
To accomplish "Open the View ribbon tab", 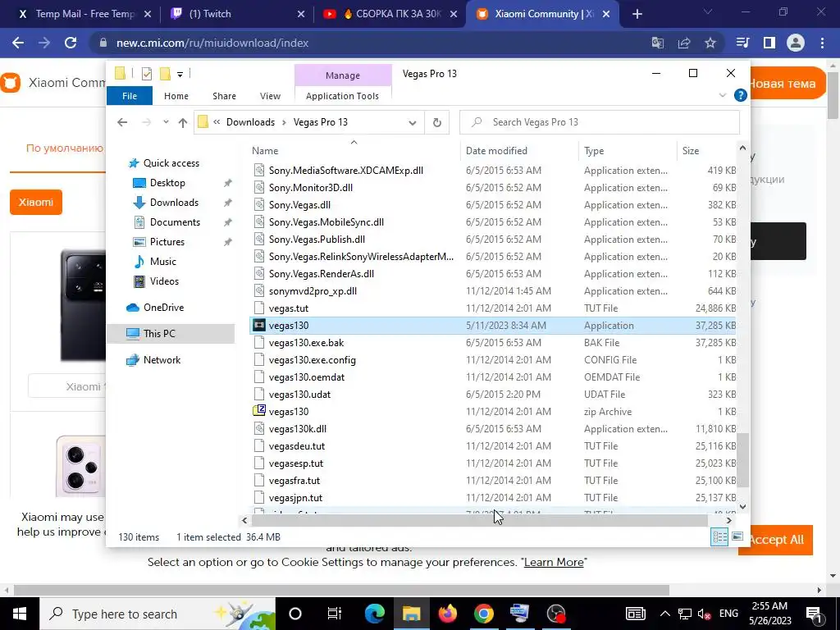I will tap(270, 96).
